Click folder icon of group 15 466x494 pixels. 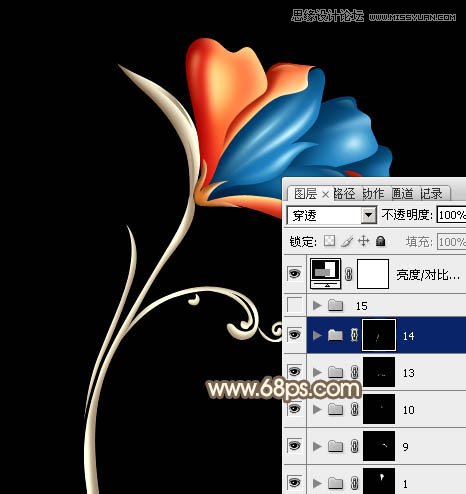click(x=335, y=305)
